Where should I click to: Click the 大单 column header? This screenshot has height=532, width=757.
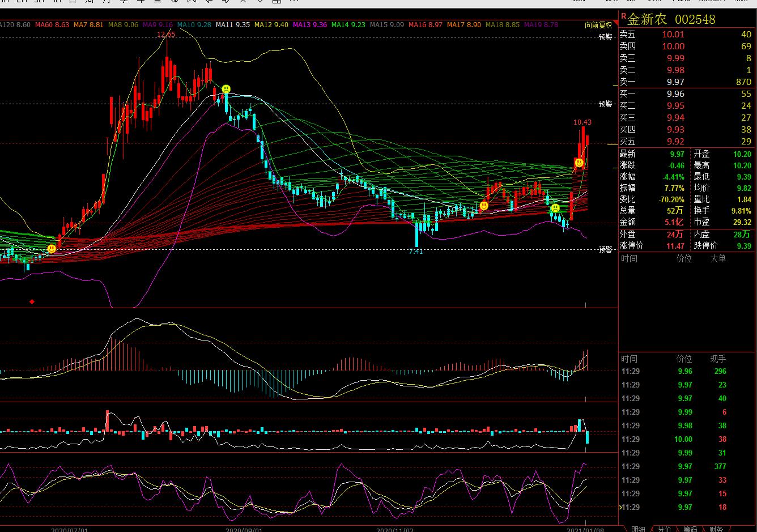718,258
